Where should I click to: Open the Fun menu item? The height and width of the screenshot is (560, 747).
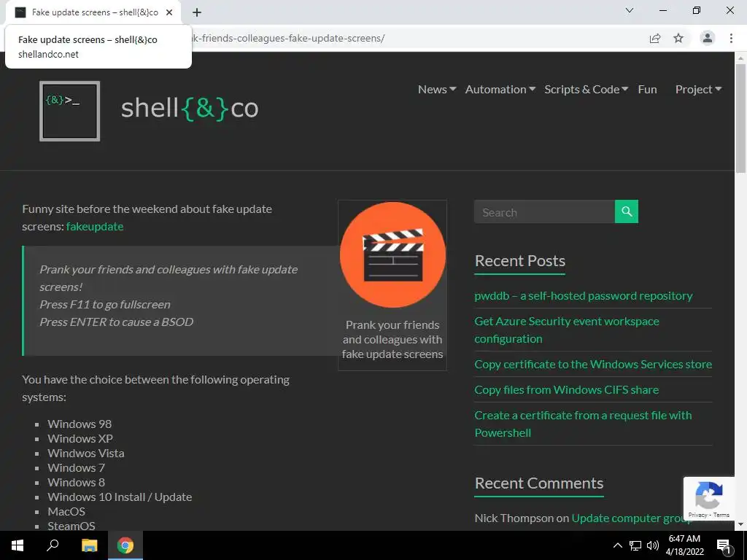[647, 89]
